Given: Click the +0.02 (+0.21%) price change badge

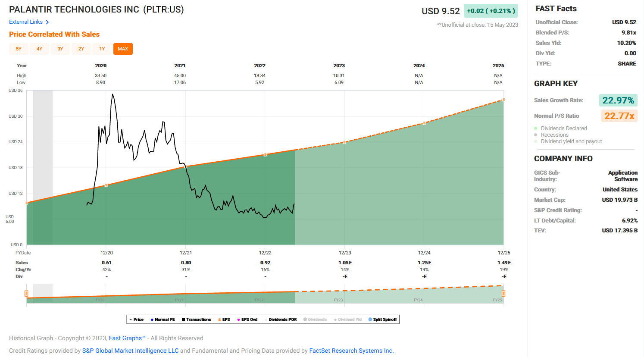Looking at the screenshot, I should click(x=491, y=11).
